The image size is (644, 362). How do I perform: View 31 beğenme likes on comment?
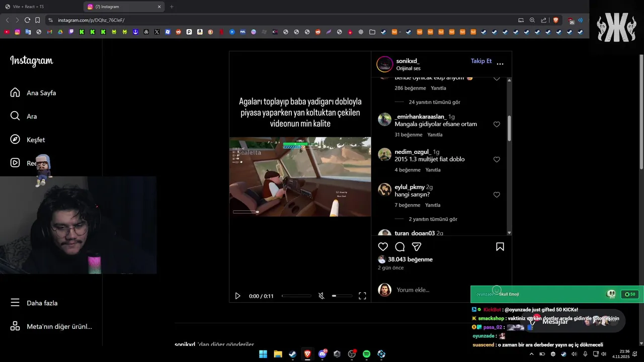(x=409, y=135)
